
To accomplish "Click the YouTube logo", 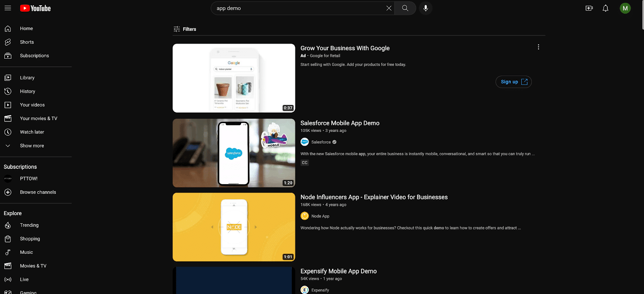I will click(x=35, y=8).
